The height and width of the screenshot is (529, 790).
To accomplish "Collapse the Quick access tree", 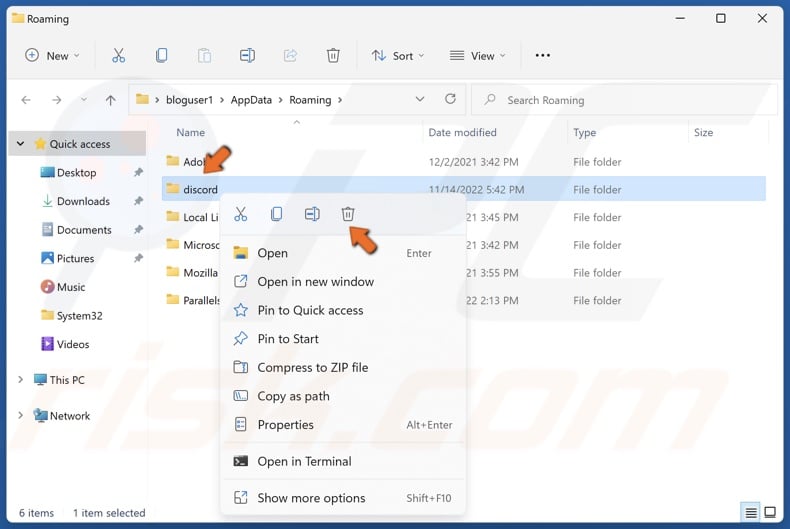I will pos(20,144).
